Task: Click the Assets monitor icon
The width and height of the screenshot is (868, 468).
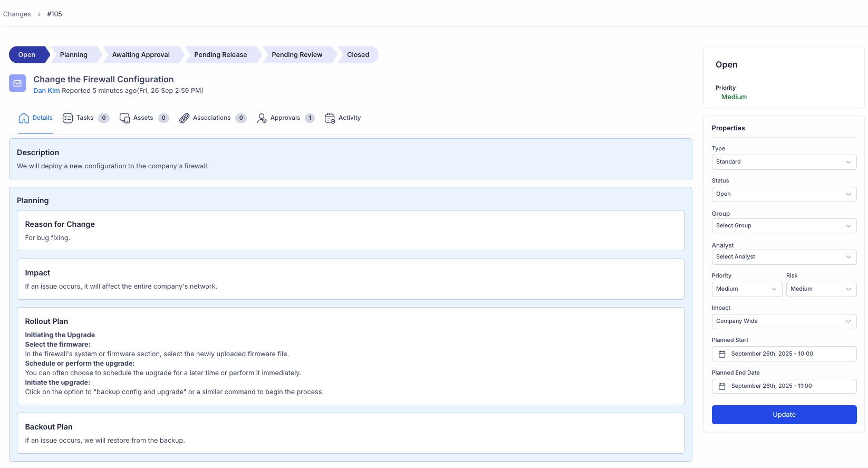Action: click(x=124, y=118)
